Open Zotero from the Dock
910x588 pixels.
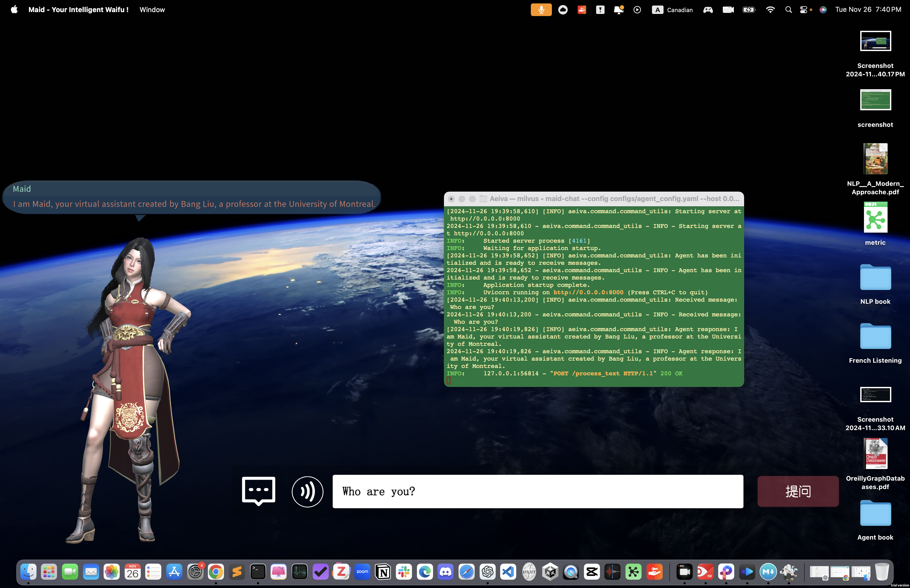pyautogui.click(x=341, y=572)
